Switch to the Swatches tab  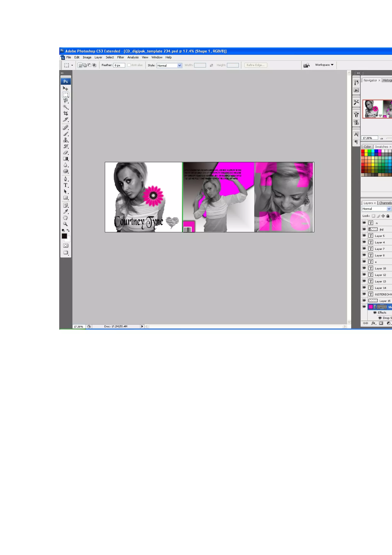(x=381, y=147)
